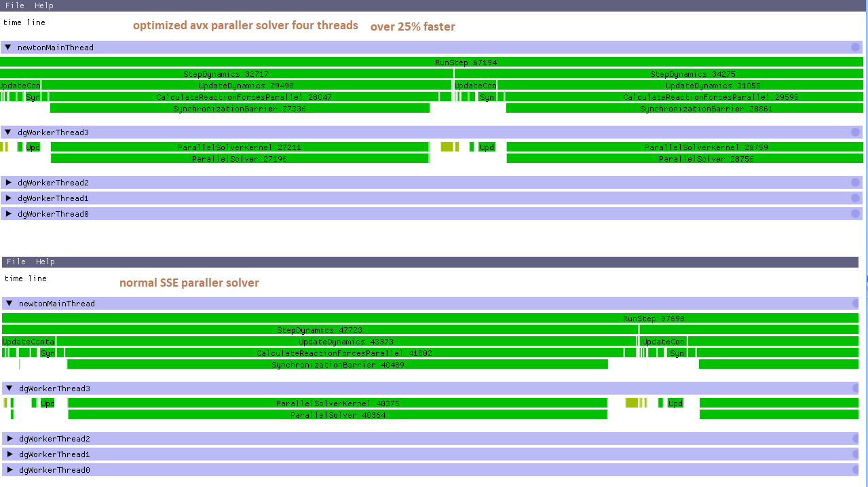Open the File menu in the AVX profiler

tap(14, 5)
